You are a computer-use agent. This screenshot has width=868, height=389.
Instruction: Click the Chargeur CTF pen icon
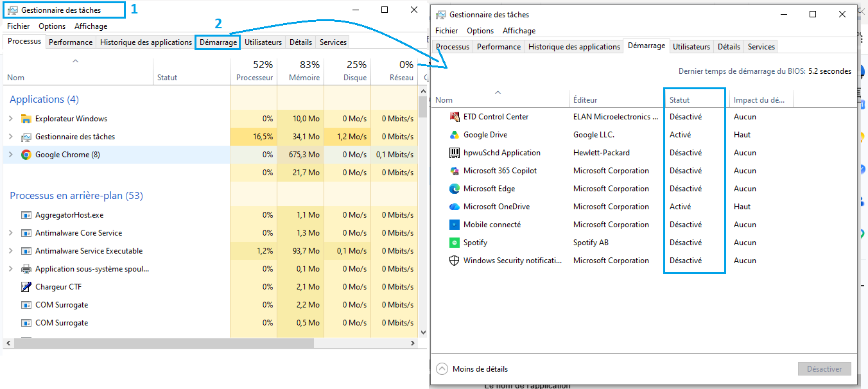[26, 287]
